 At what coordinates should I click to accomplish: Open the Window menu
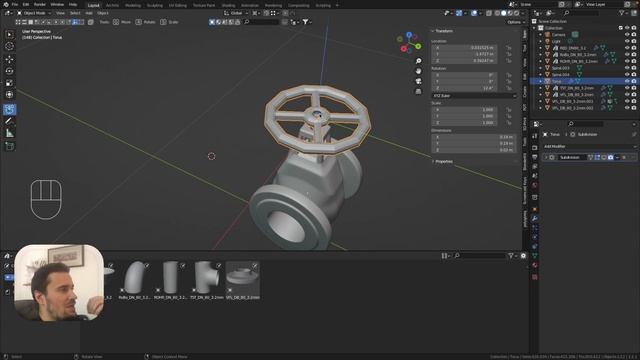coord(57,4)
